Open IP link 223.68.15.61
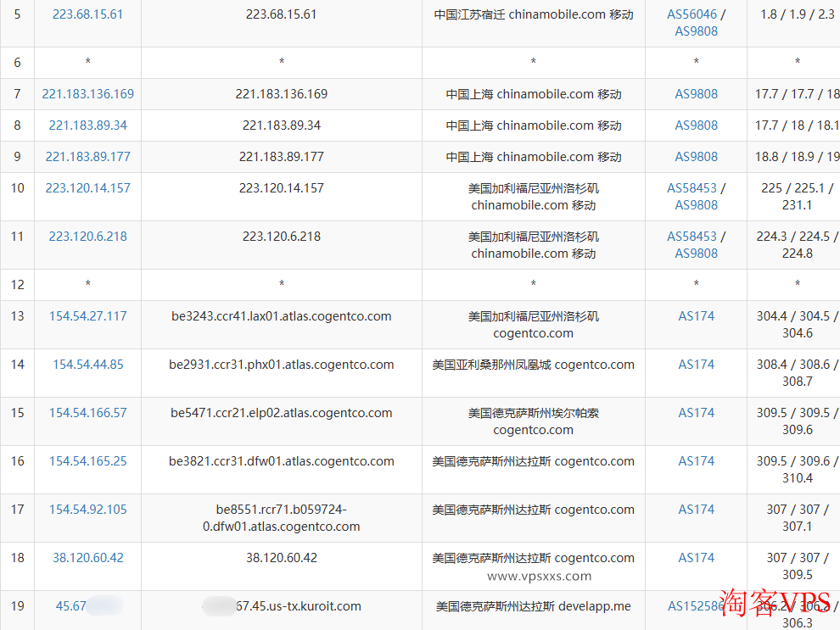The width and height of the screenshot is (840, 630). (x=88, y=14)
